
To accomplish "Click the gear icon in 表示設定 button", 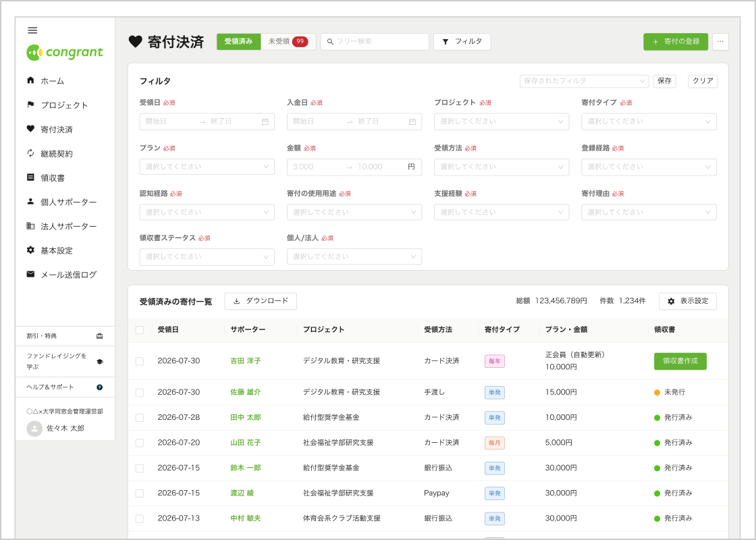I will tap(671, 301).
